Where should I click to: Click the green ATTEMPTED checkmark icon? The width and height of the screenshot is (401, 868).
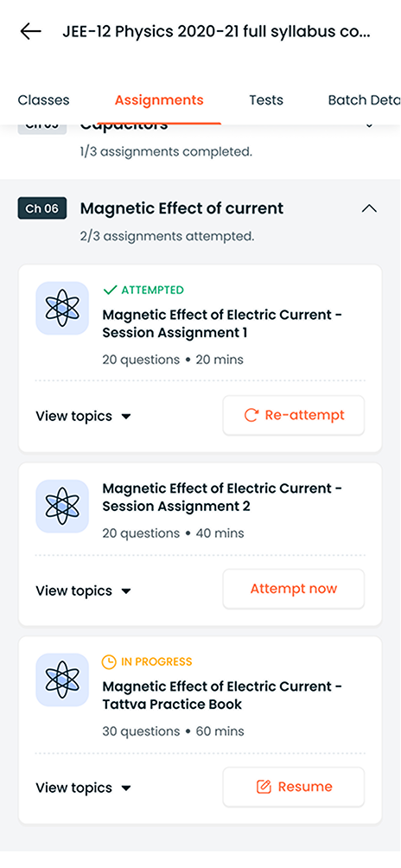pos(110,290)
